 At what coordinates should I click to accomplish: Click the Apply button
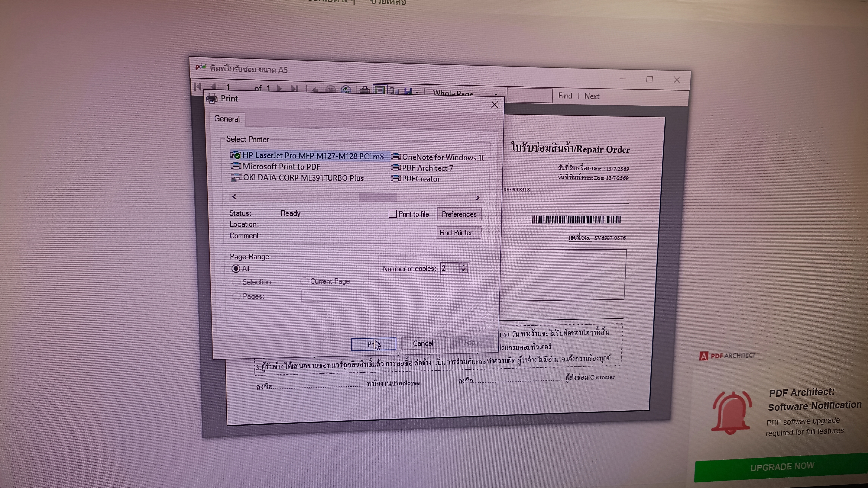click(x=472, y=342)
